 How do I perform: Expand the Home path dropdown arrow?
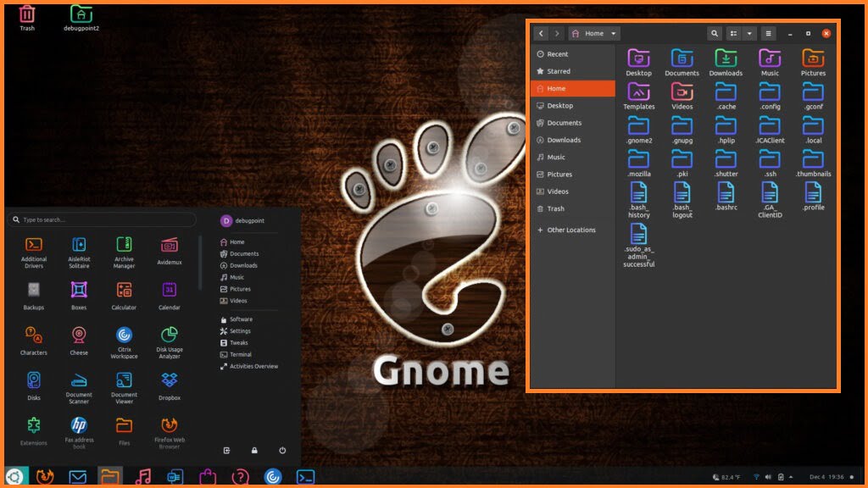(614, 34)
